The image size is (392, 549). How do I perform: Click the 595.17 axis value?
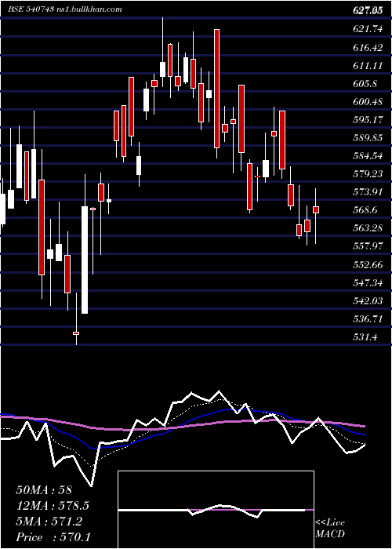click(x=368, y=120)
